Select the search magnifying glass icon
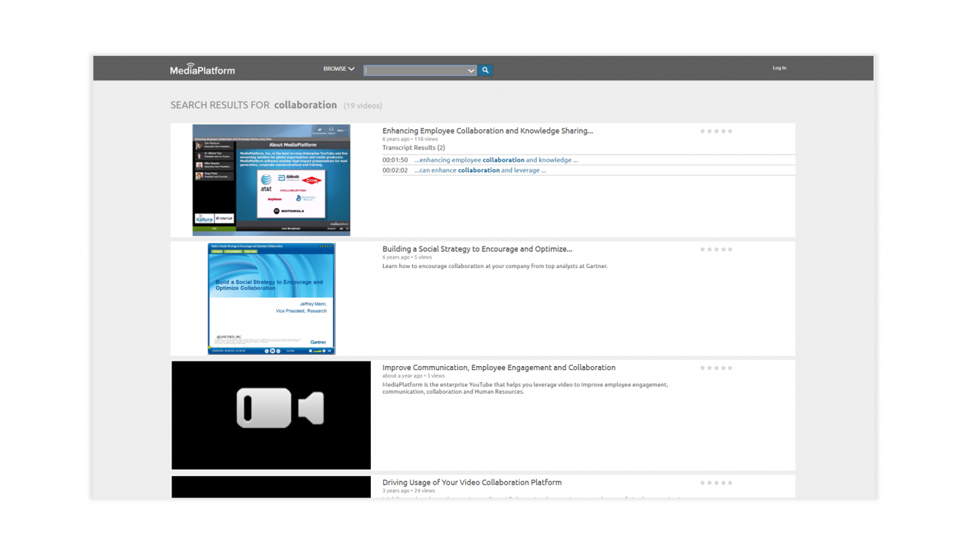 coord(485,70)
